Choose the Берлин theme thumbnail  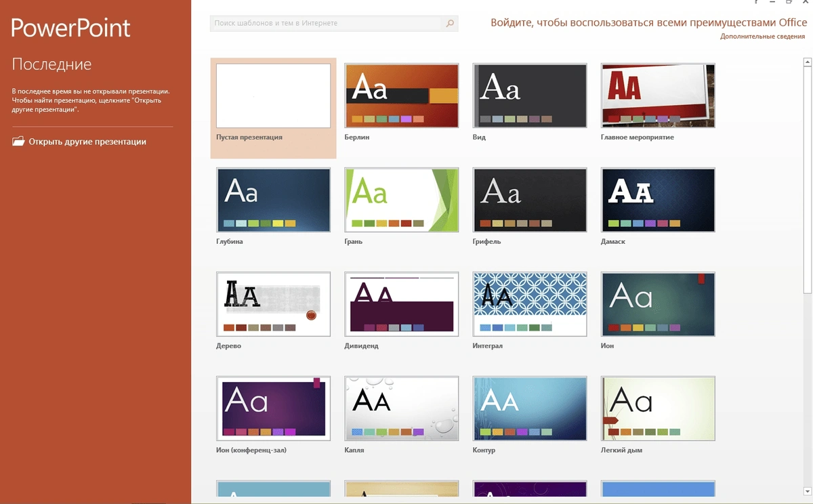(402, 96)
